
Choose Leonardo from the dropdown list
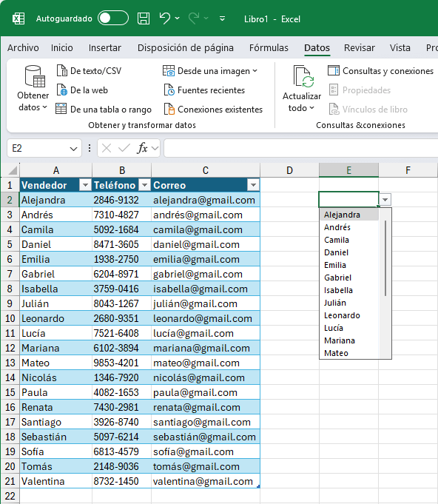[x=349, y=315]
